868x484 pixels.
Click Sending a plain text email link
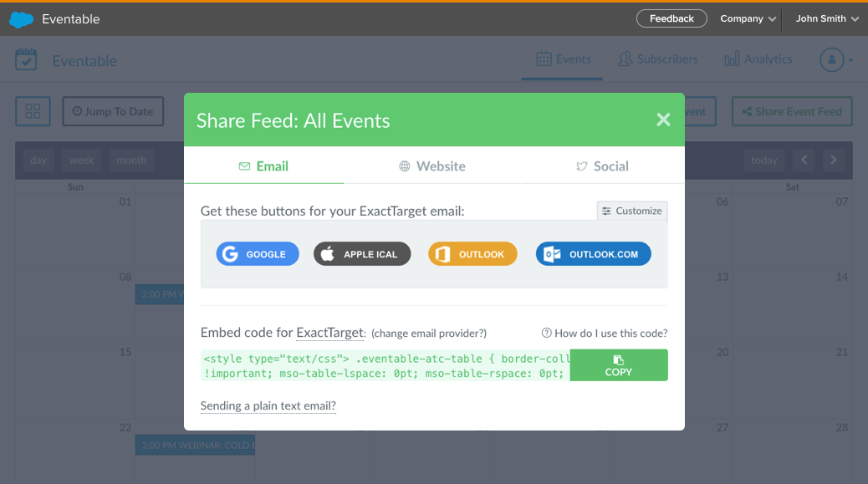268,406
